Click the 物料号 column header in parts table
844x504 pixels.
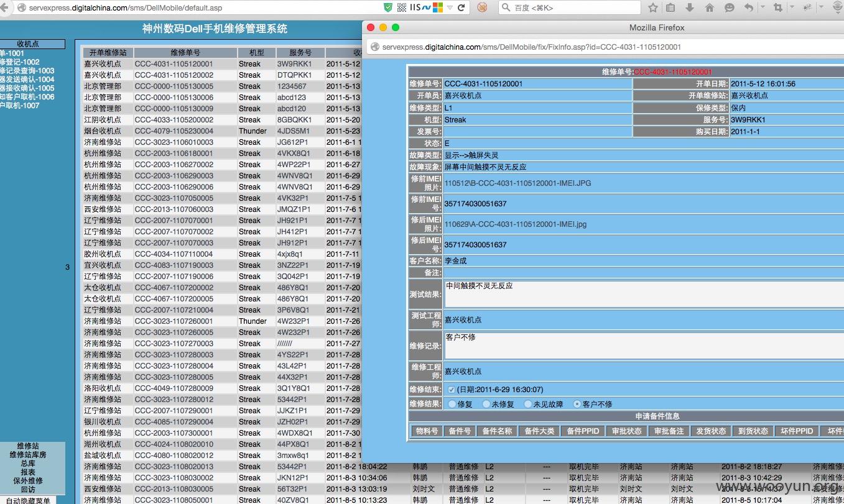[427, 431]
